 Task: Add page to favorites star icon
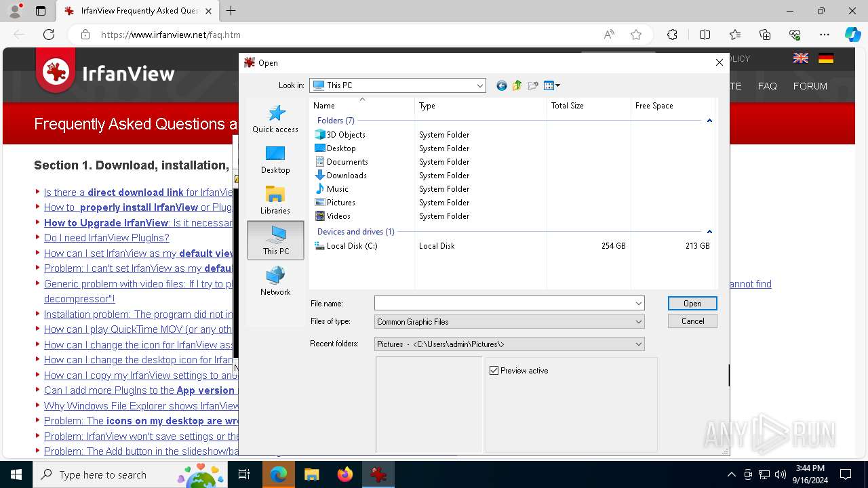point(636,35)
